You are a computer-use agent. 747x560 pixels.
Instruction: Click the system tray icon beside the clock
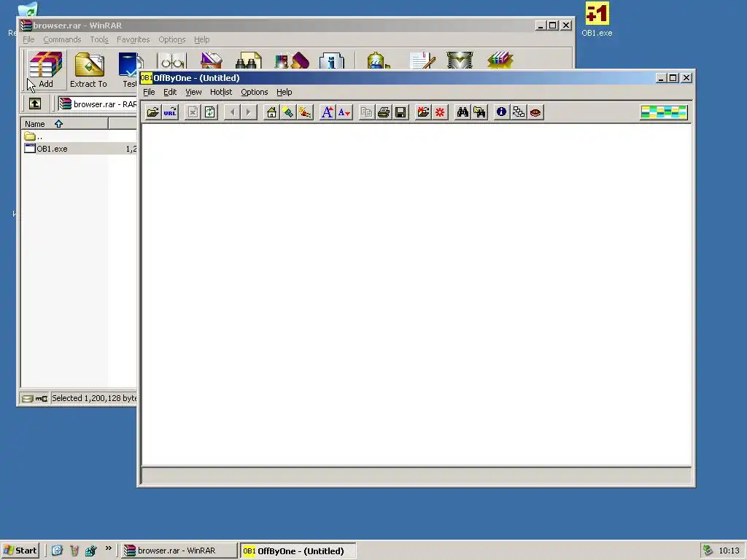pos(708,551)
